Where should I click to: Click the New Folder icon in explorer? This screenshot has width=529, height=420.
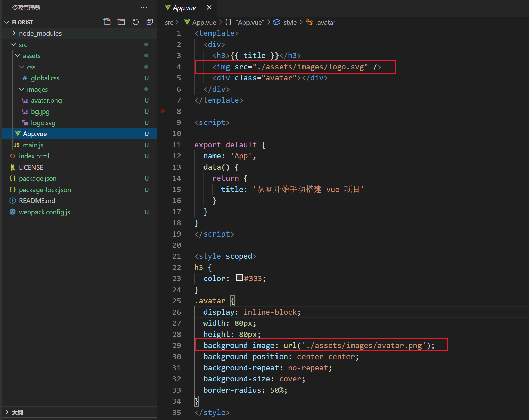(x=121, y=22)
